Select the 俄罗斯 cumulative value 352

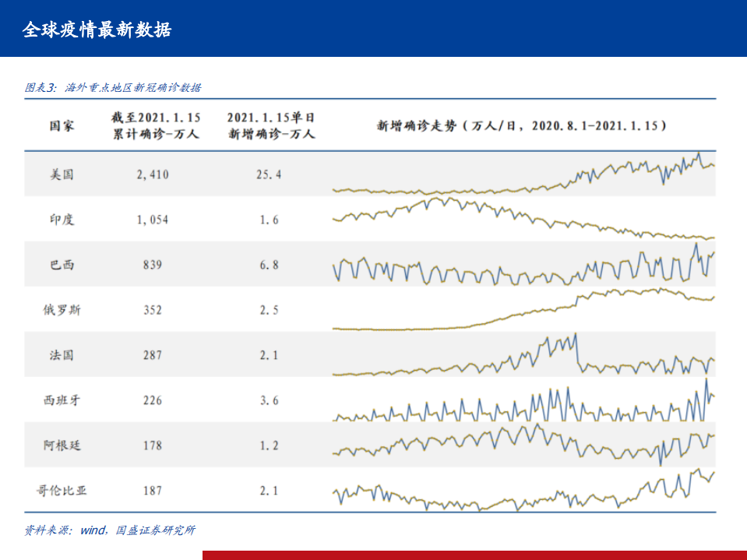[153, 310]
